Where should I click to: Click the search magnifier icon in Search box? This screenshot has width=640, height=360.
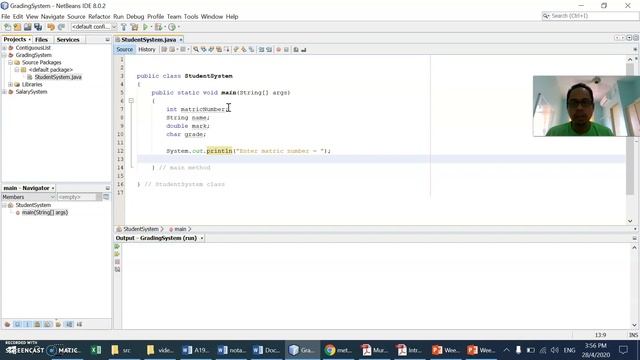pyautogui.click(x=546, y=16)
